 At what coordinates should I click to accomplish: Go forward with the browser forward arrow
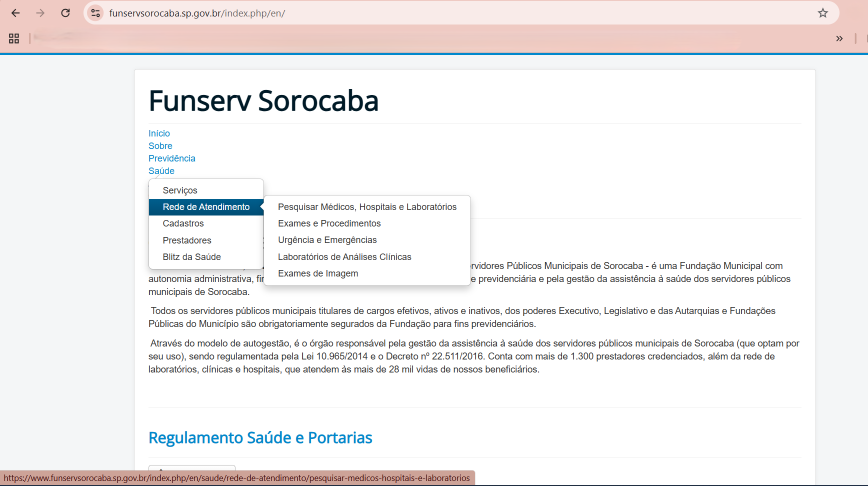coord(40,13)
